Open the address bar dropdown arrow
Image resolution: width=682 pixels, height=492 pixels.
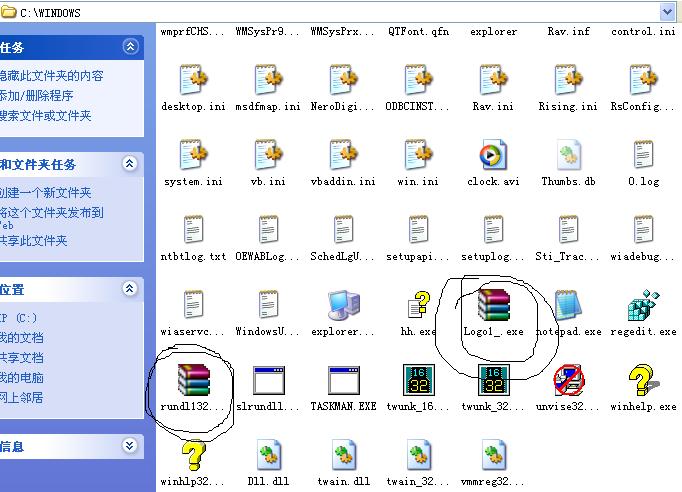click(x=667, y=12)
